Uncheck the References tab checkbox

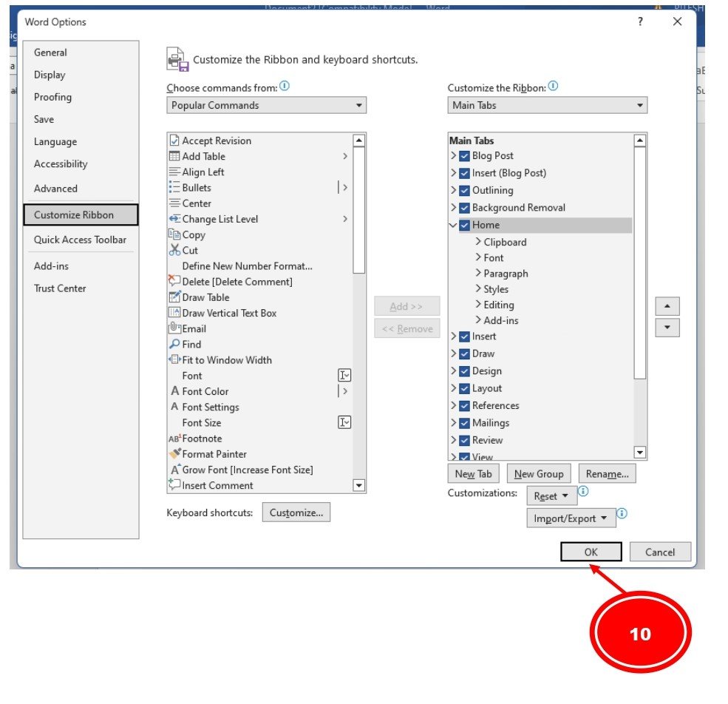464,406
